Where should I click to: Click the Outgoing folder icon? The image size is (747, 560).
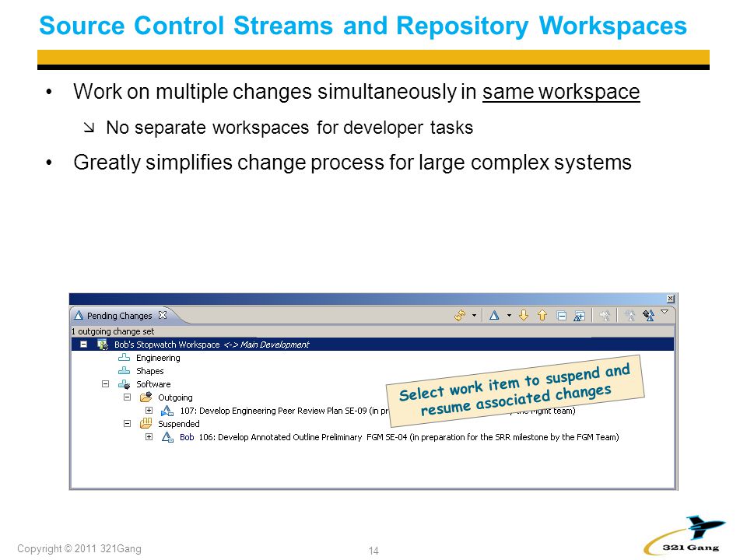tap(146, 397)
